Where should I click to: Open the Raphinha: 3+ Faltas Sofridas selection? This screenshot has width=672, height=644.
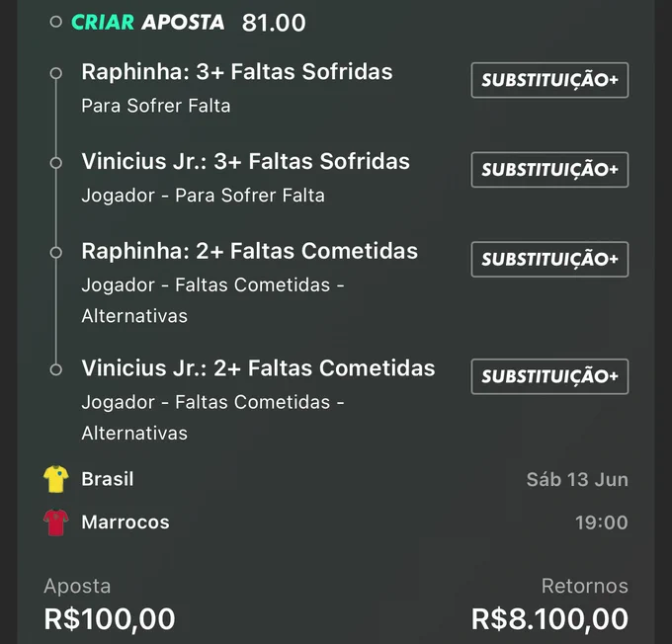pos(237,71)
